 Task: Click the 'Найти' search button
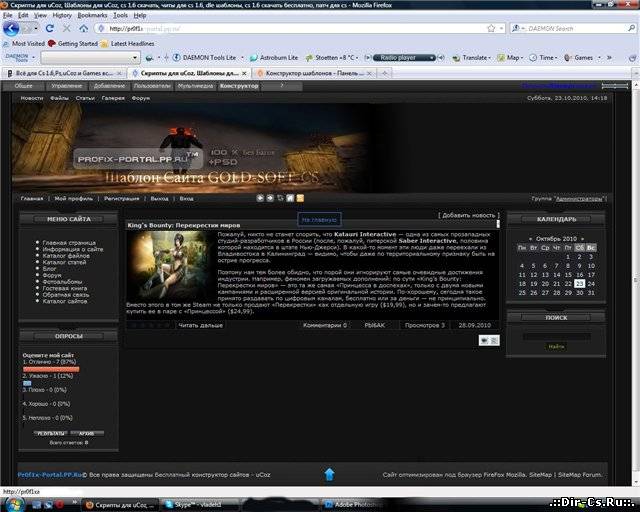(556, 347)
